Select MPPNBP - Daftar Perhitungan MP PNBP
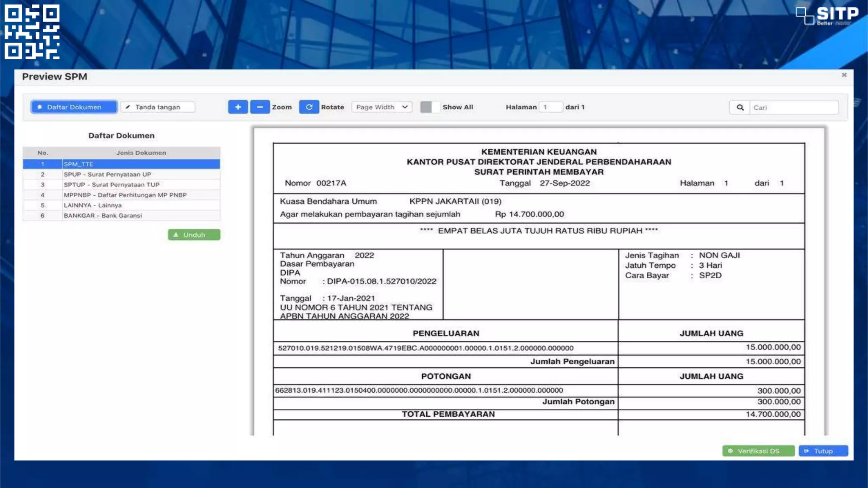 (125, 195)
